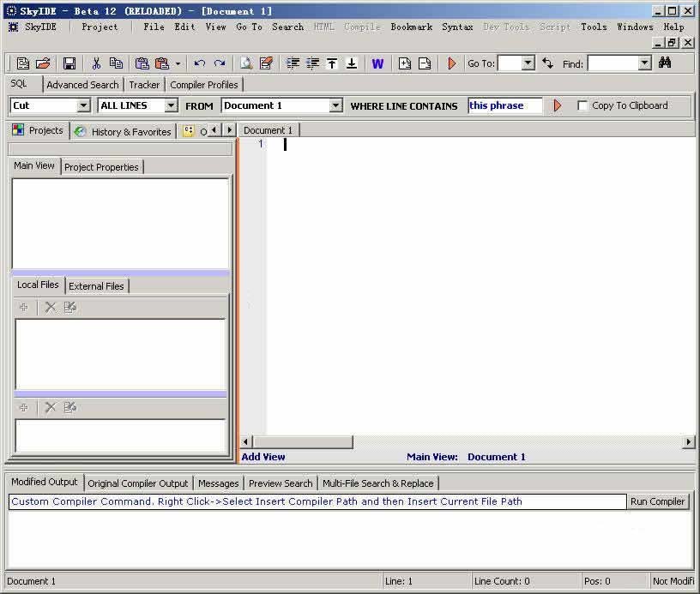Click the purple W toolbar icon
Screen dimensions: 700x594
(377, 63)
